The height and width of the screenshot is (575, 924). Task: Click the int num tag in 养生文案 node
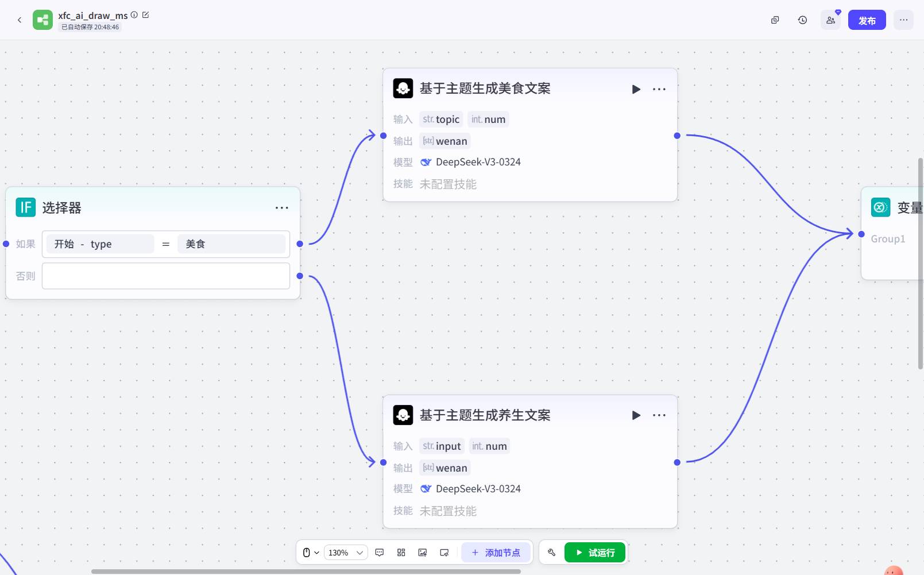(x=490, y=446)
